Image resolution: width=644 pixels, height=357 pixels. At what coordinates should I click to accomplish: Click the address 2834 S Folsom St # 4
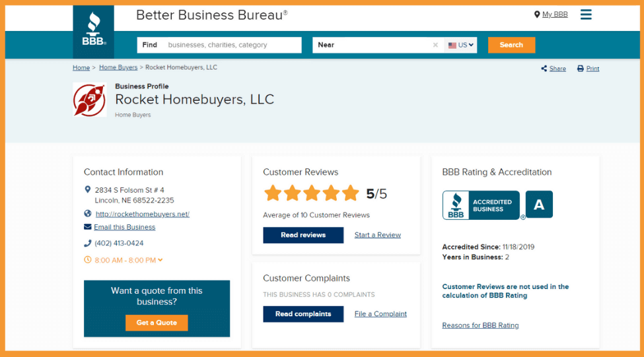tap(129, 190)
